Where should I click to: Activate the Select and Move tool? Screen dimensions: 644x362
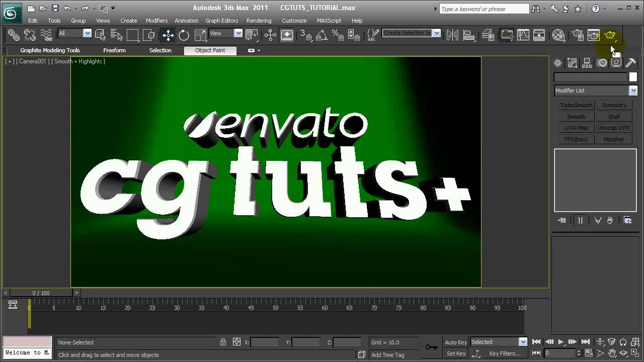168,35
